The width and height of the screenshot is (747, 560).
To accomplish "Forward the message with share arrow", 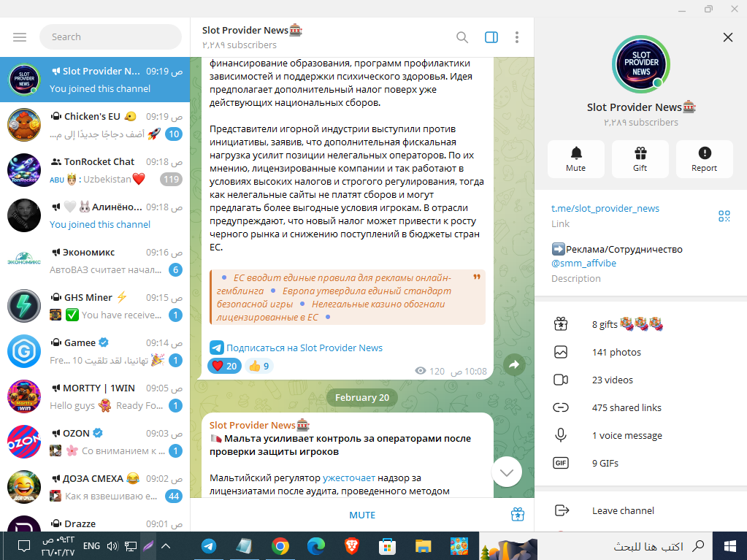I will coord(514,365).
